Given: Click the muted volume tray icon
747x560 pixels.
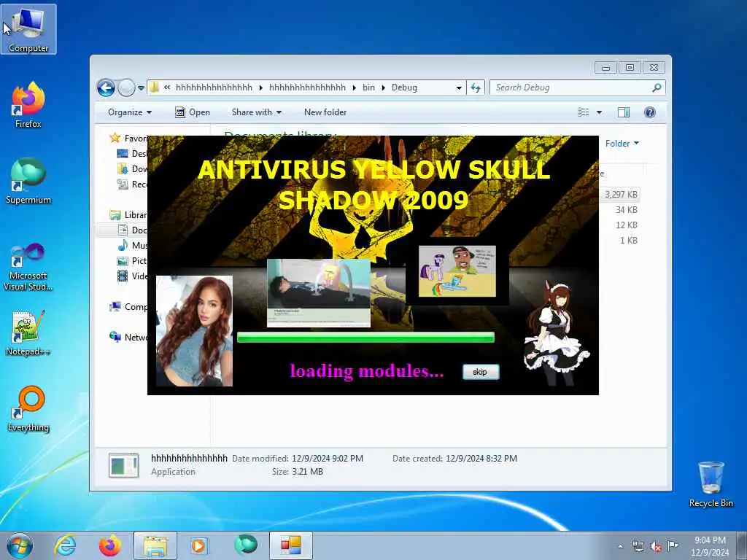Looking at the screenshot, I should point(656,546).
